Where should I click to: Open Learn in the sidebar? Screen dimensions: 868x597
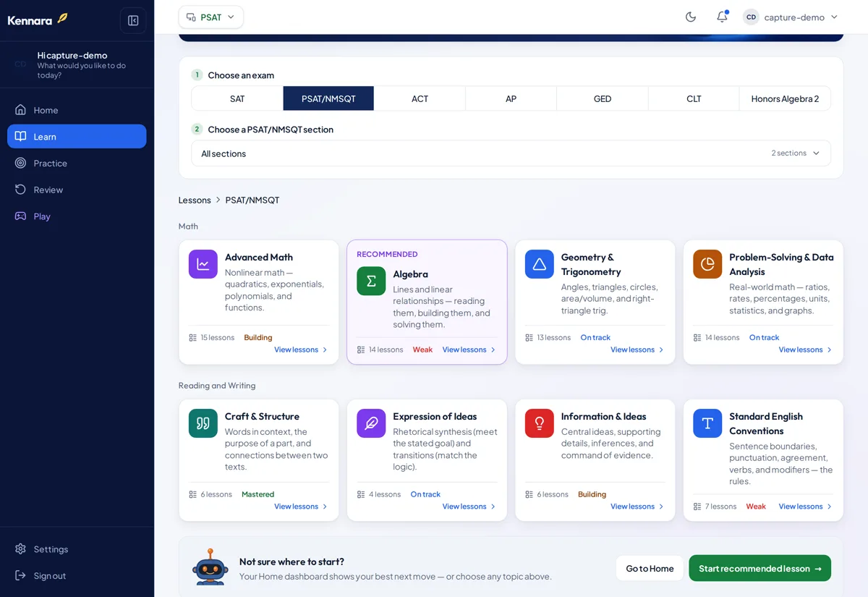77,137
